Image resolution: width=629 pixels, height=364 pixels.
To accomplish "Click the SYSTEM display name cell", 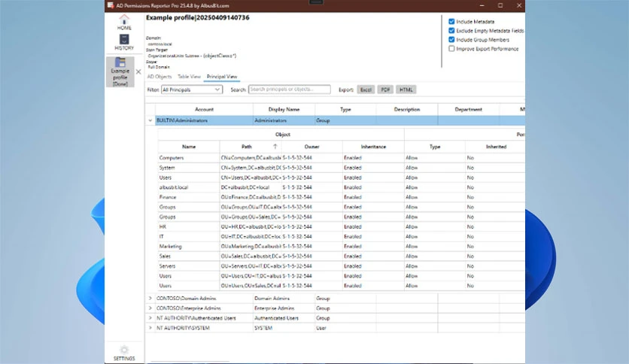I will click(x=284, y=327).
